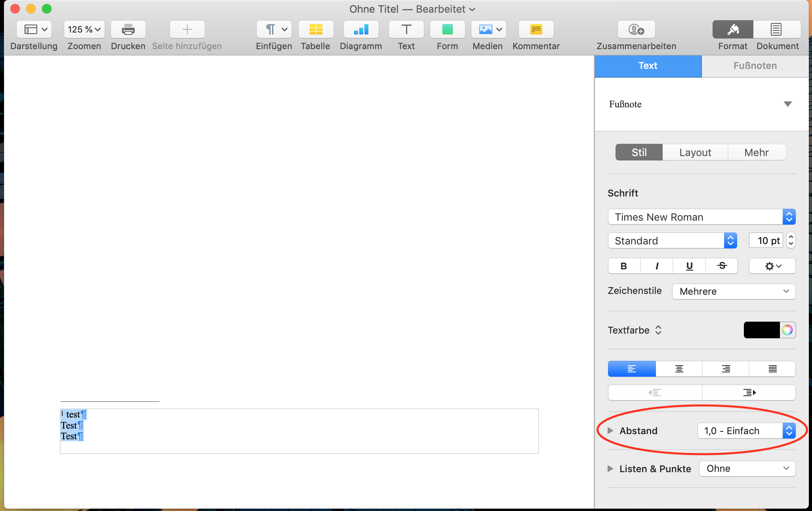Expand the Abstand disclosure triangle
Viewport: 812px width, 511px height.
point(610,431)
